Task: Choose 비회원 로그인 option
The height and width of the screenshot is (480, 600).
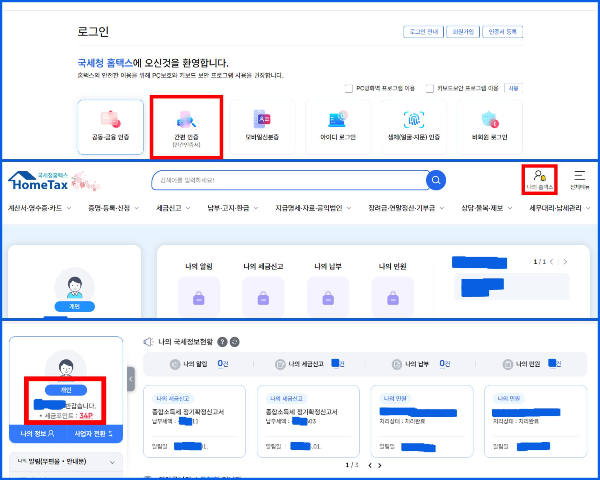Action: tap(489, 127)
